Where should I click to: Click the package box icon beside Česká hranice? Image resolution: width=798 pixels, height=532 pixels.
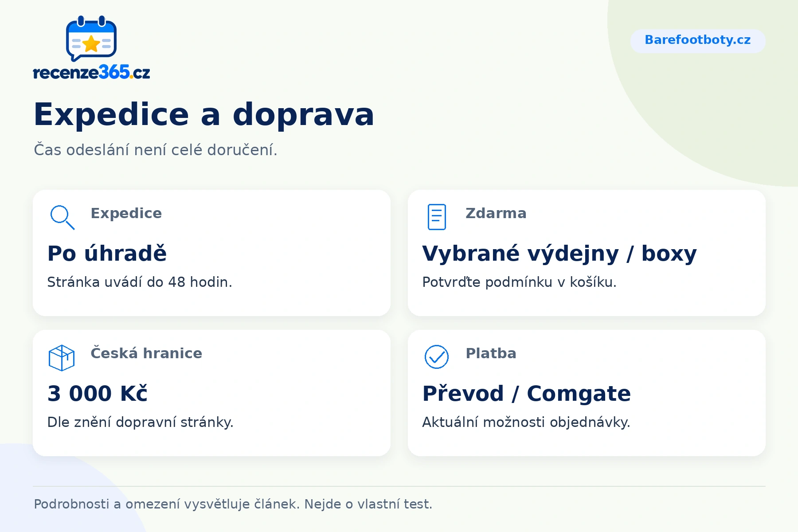tap(61, 357)
